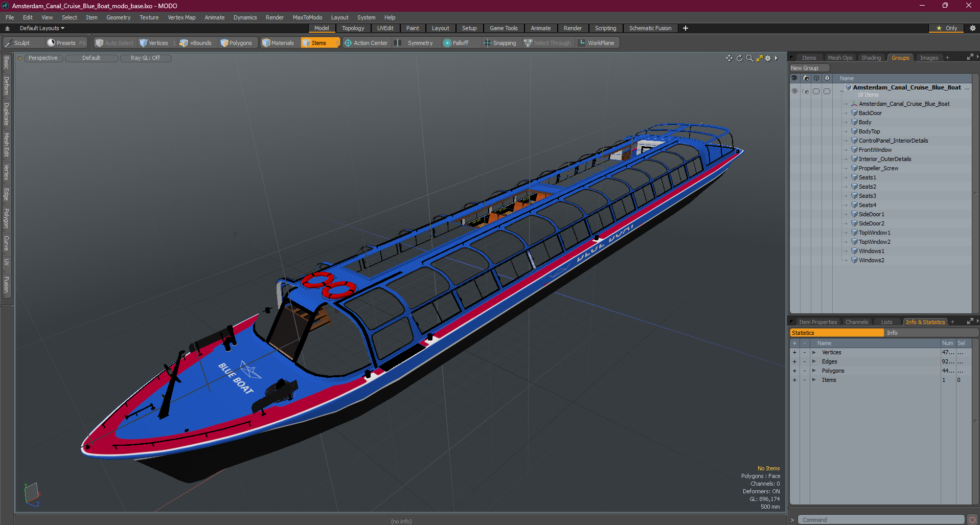Screen dimensions: 980x525
Task: Click the camera render column header
Action: pos(806,78)
